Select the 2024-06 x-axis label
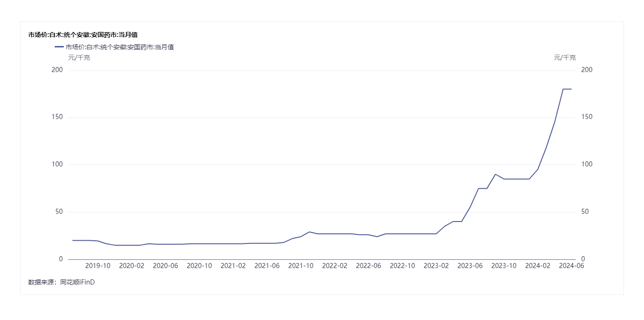 click(572, 266)
